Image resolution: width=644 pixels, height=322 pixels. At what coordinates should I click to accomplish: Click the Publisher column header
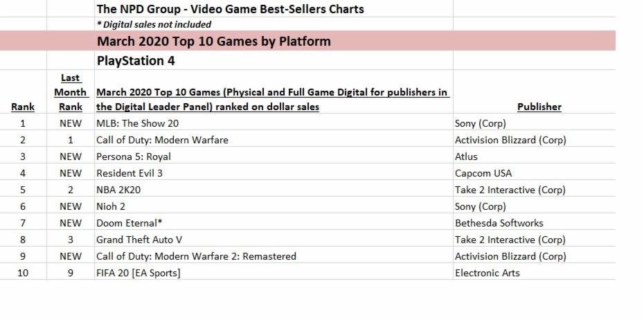(539, 107)
